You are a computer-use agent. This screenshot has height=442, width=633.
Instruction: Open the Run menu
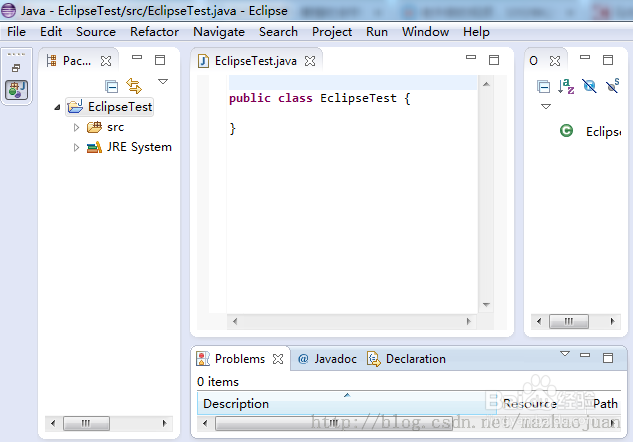(377, 31)
